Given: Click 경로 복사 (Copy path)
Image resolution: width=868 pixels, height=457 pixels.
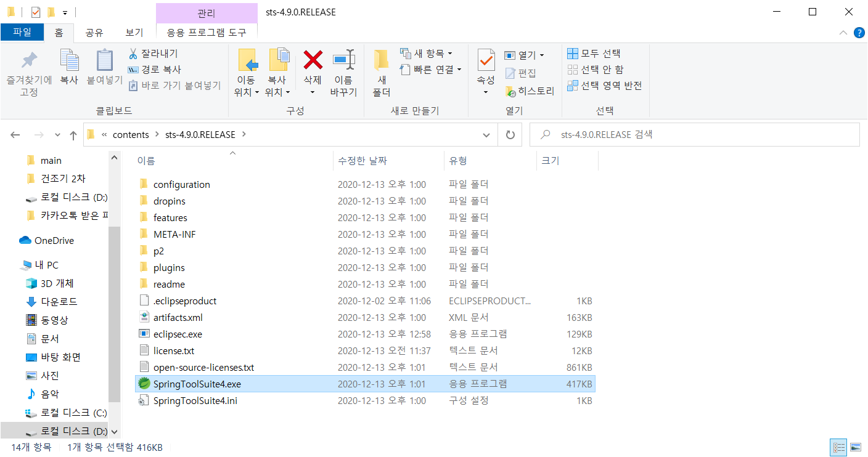Looking at the screenshot, I should tap(154, 70).
